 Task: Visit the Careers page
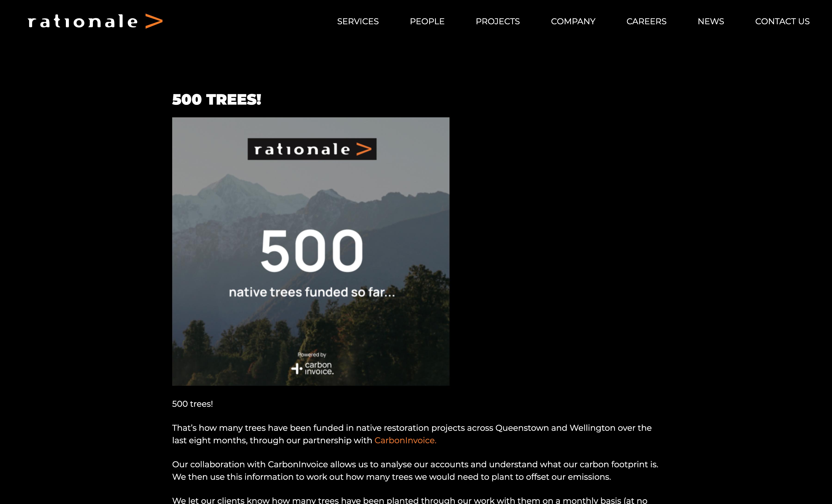pyautogui.click(x=646, y=21)
